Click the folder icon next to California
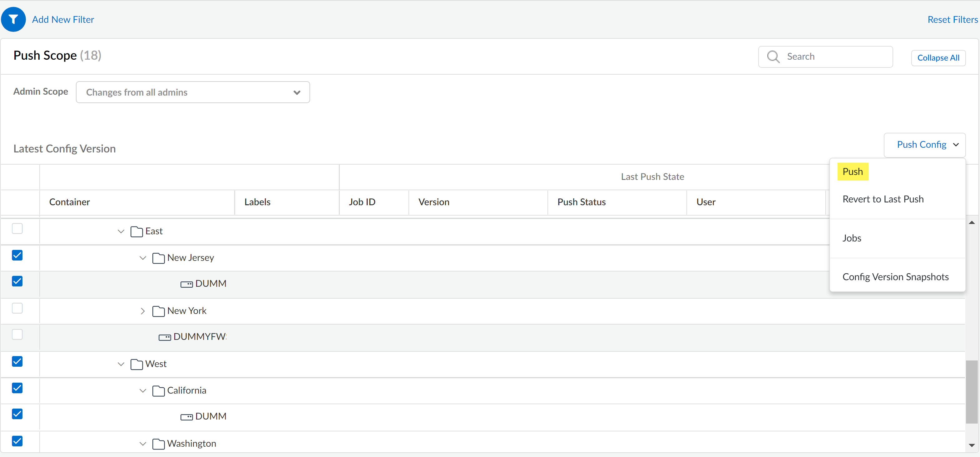 point(158,391)
